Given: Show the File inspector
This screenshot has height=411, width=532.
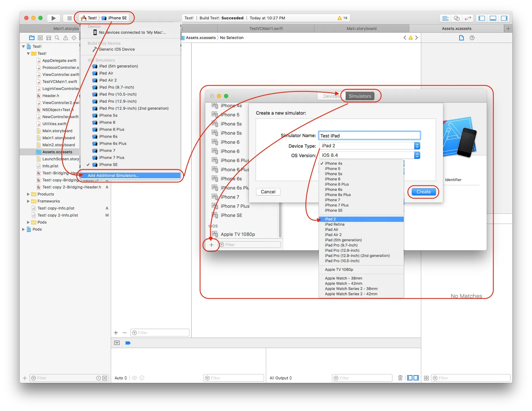Looking at the screenshot, I should (x=461, y=38).
